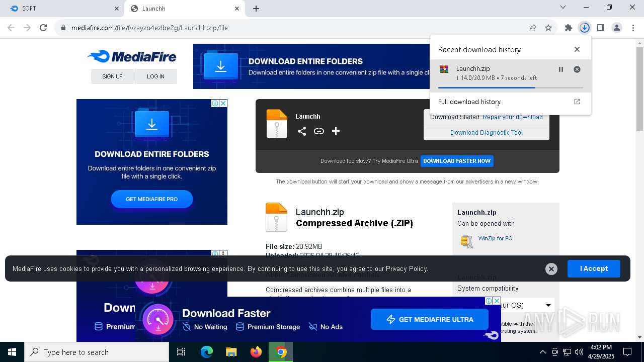Click the share page icon in address bar
This screenshot has height=362, width=644.
[x=532, y=28]
